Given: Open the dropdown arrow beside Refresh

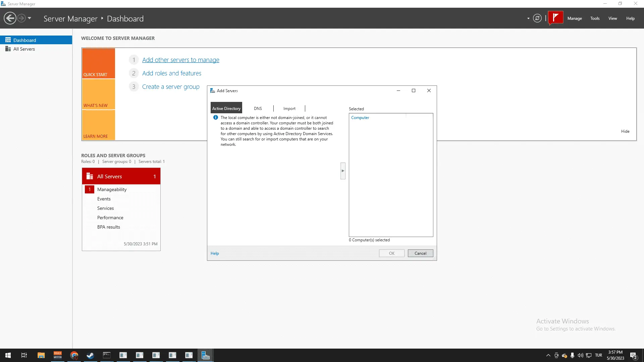Looking at the screenshot, I should (x=528, y=18).
